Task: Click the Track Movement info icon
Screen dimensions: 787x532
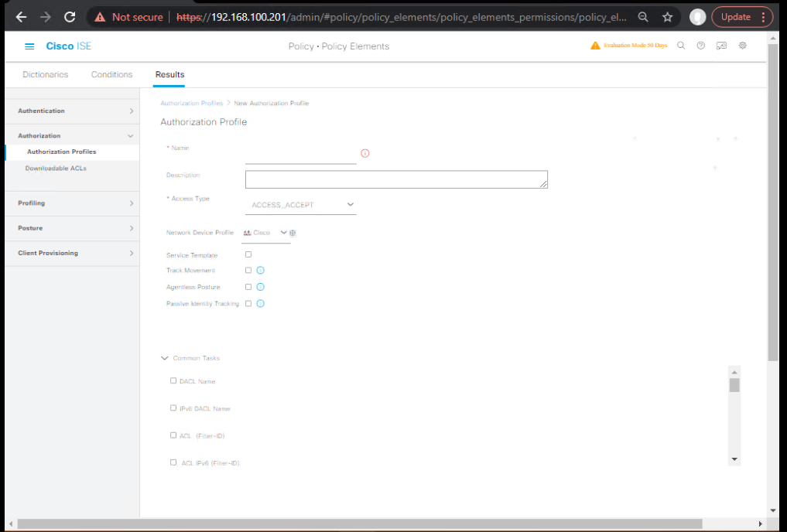Action: [x=261, y=271]
